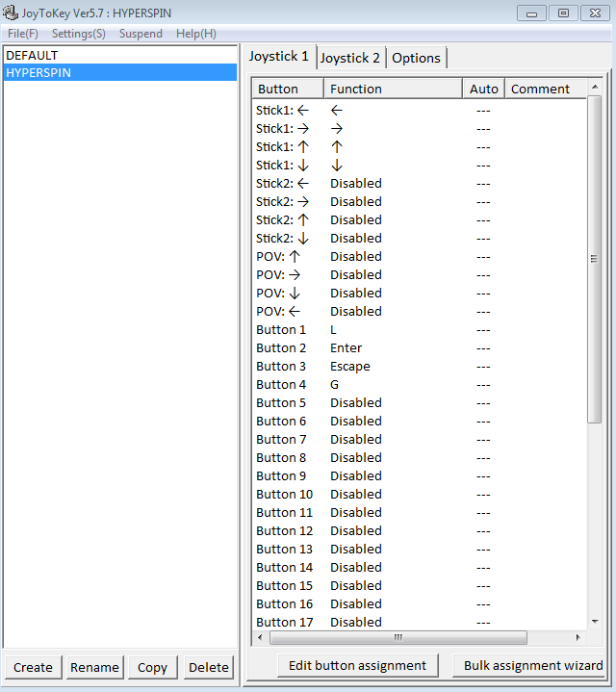Select the Stick2 left arrow row
Viewport: 616px width, 692px height.
point(420,184)
